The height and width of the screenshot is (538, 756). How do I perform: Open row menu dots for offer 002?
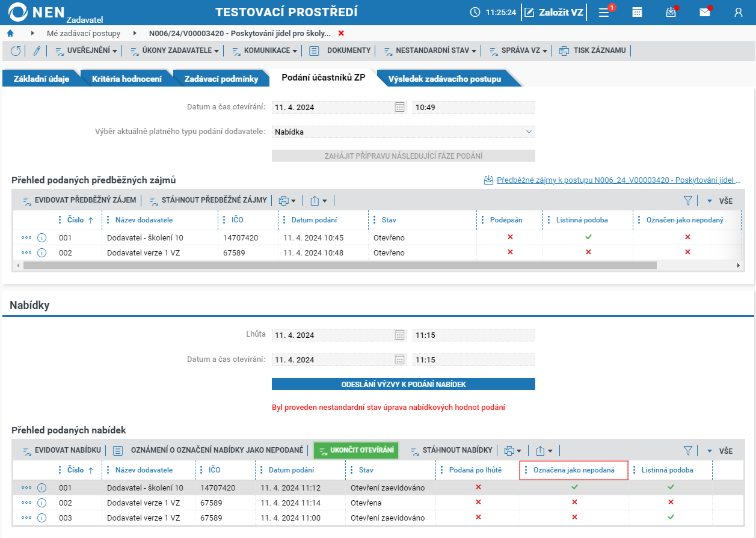[26, 503]
